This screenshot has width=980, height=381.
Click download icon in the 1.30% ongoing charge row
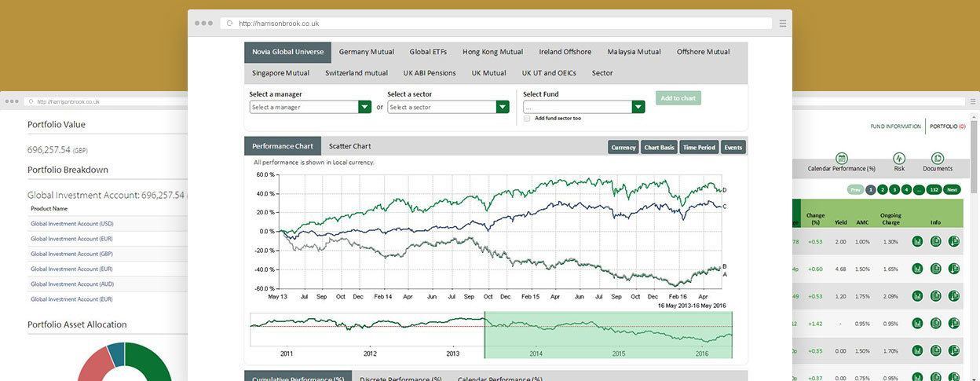tap(954, 242)
